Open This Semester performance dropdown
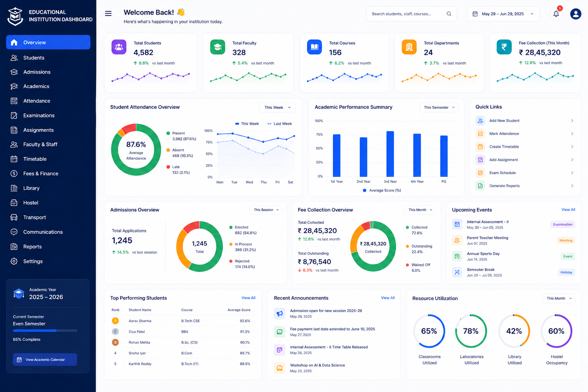Image resolution: width=588 pixels, height=392 pixels. pos(439,108)
